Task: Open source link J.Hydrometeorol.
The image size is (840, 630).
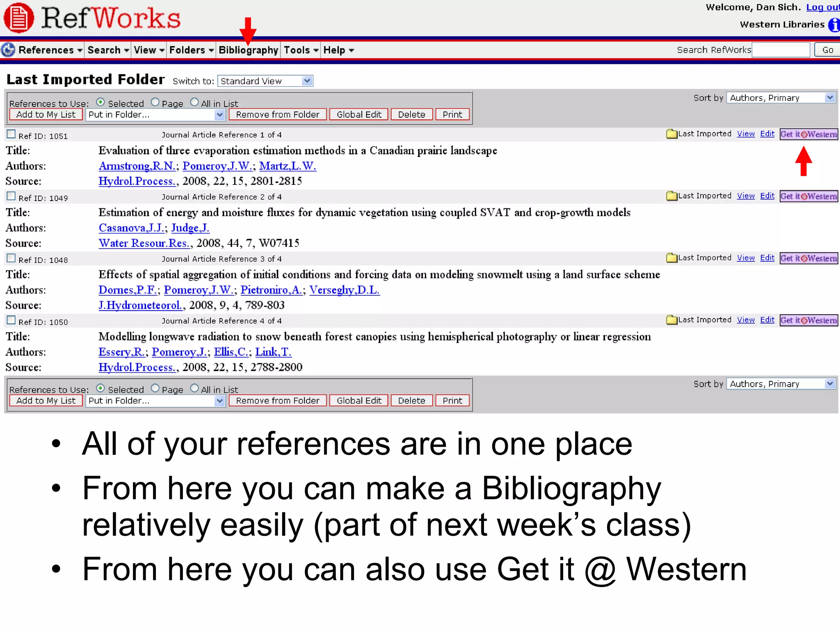Action: click(x=141, y=305)
